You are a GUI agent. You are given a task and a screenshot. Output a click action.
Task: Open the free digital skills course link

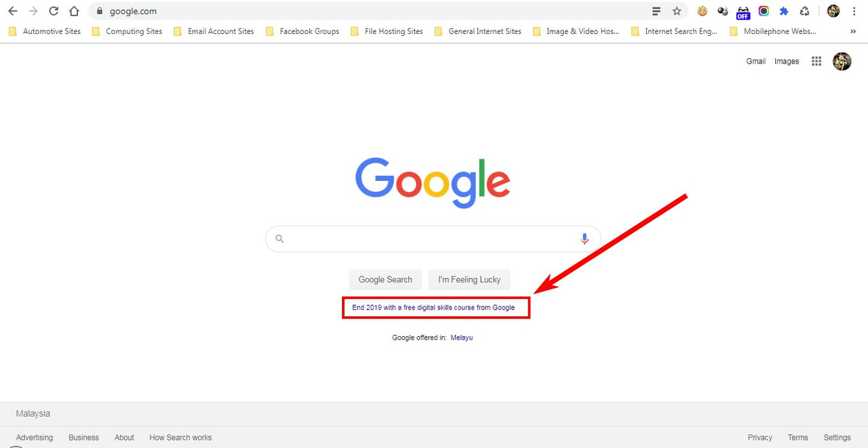(433, 308)
